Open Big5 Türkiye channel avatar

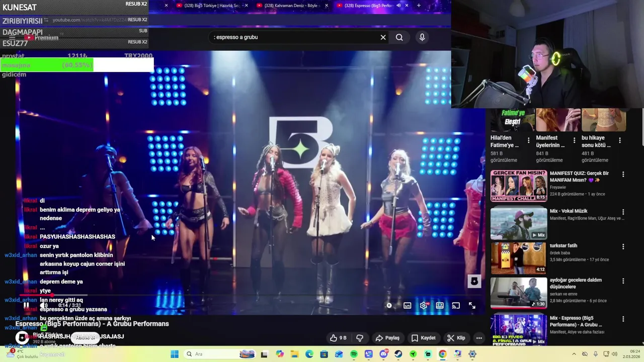point(22,338)
